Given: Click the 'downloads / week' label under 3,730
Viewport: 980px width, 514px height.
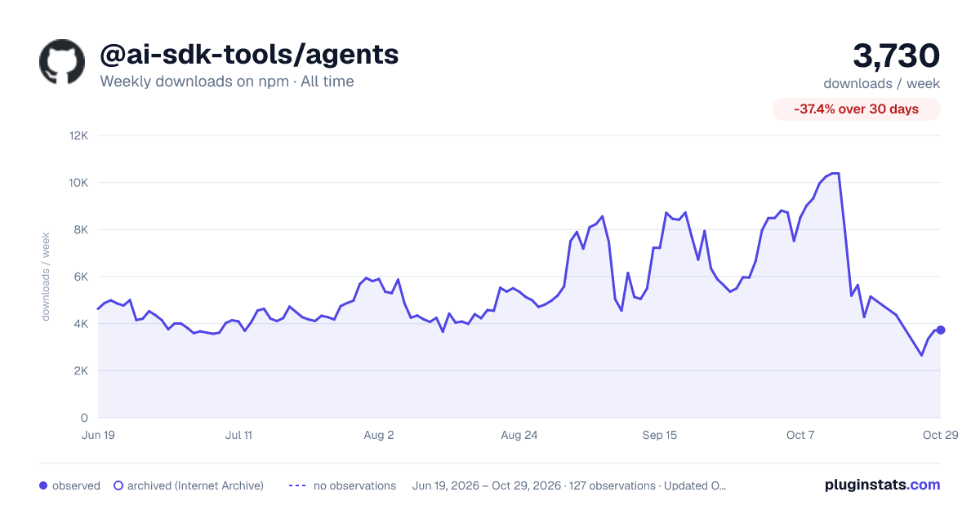Looking at the screenshot, I should pyautogui.click(x=882, y=83).
